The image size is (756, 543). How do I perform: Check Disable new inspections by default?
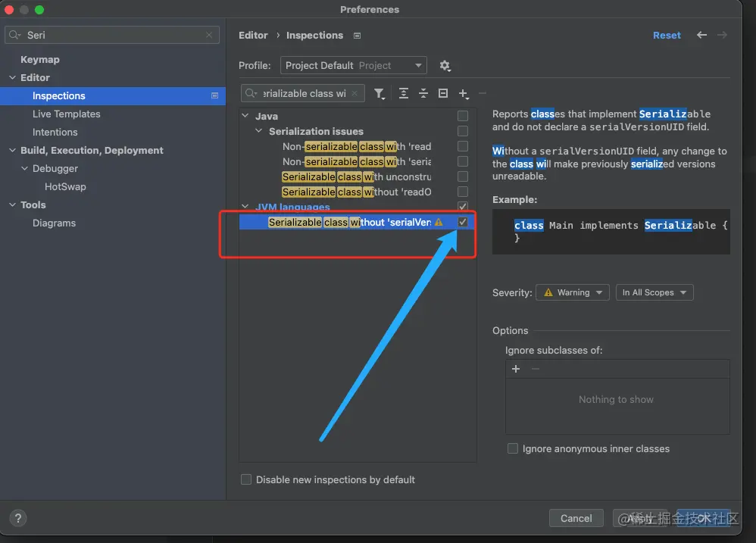tap(246, 479)
